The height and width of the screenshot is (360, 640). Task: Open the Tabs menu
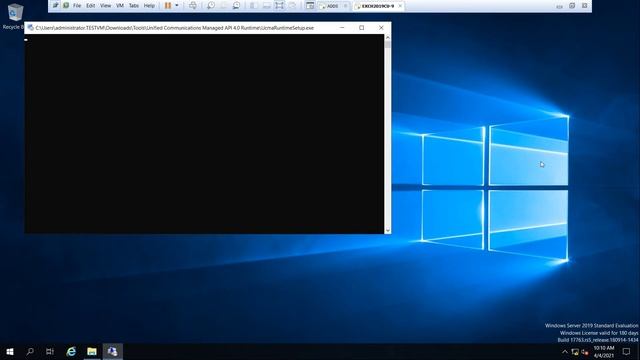tap(134, 6)
